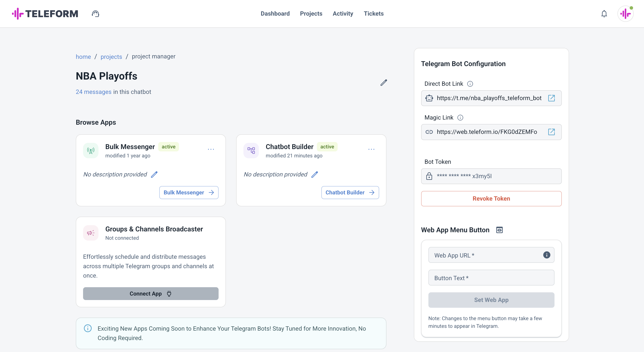
Task: Click the Chatbot Builder active badge
Action: pyautogui.click(x=327, y=147)
